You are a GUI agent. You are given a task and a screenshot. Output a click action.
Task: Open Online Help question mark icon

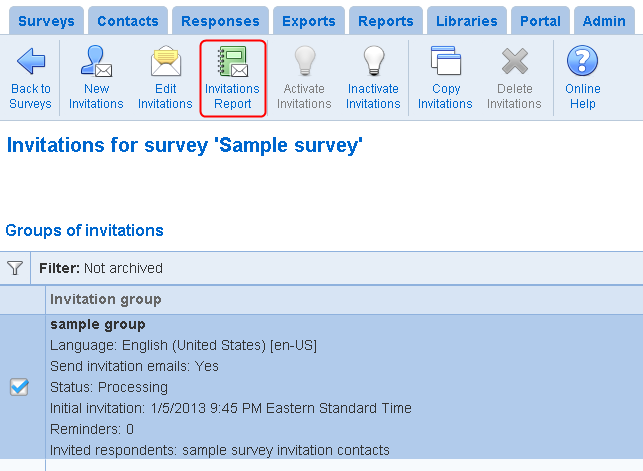[582, 61]
